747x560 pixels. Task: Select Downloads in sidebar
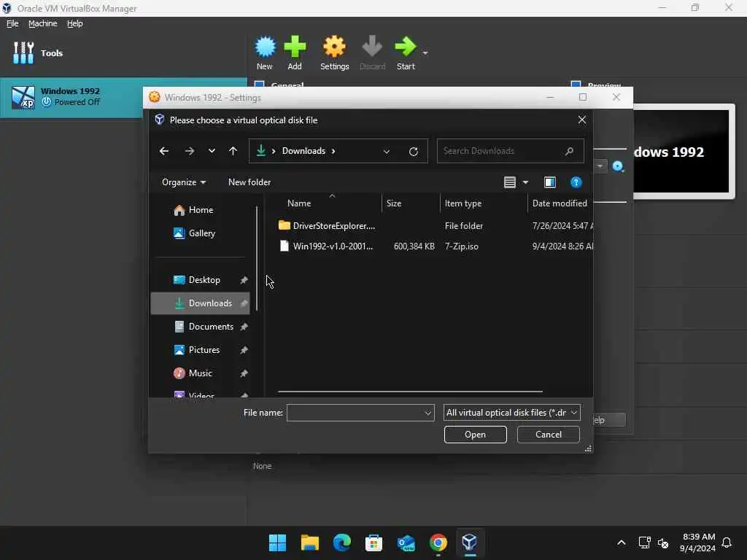(x=200, y=303)
